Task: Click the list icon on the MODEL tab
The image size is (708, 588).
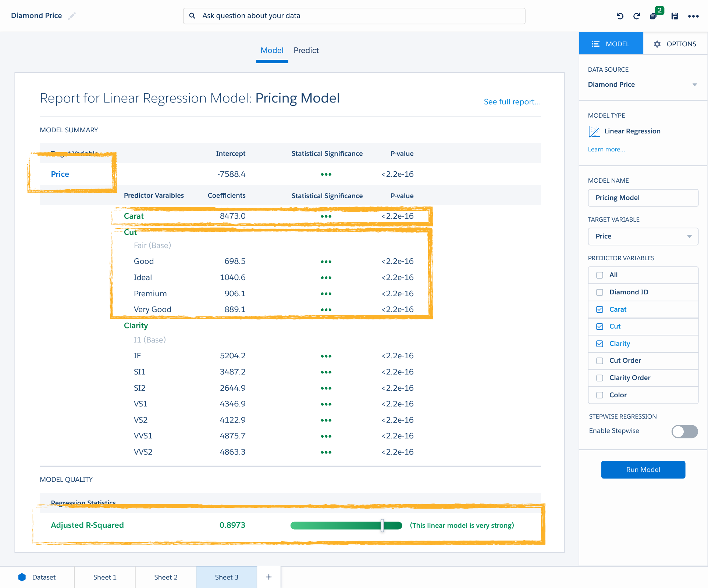Action: (x=595, y=44)
